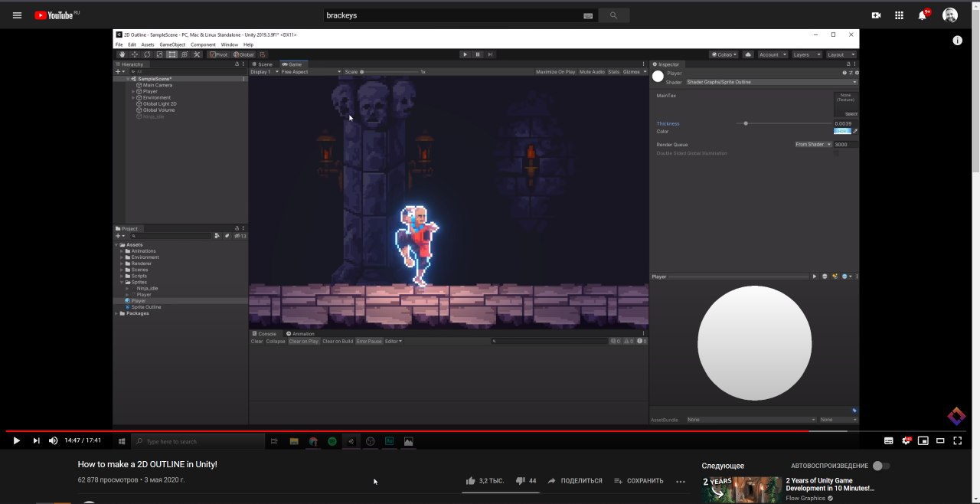Open YouTube player settings gear
The height and width of the screenshot is (504, 980).
pyautogui.click(x=906, y=440)
